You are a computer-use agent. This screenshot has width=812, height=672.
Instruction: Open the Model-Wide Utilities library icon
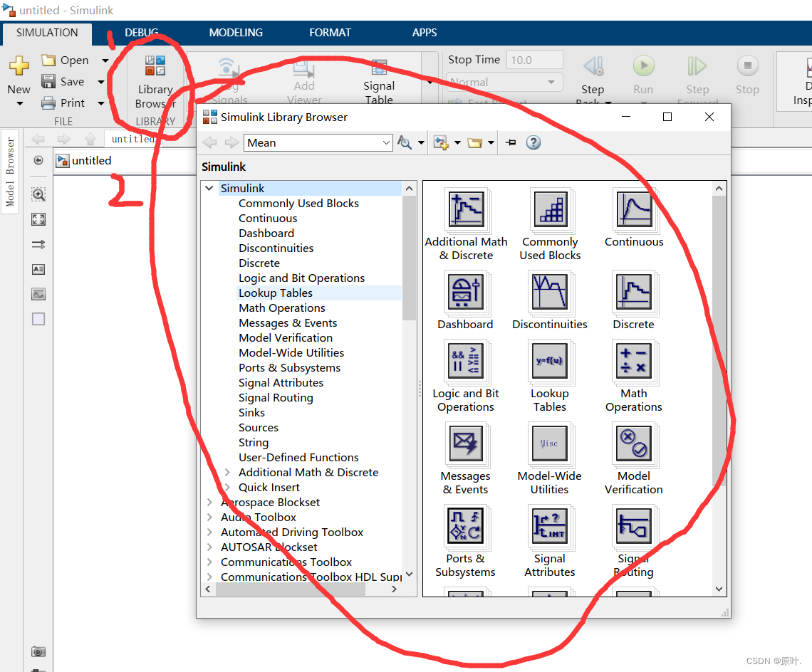[x=550, y=443]
